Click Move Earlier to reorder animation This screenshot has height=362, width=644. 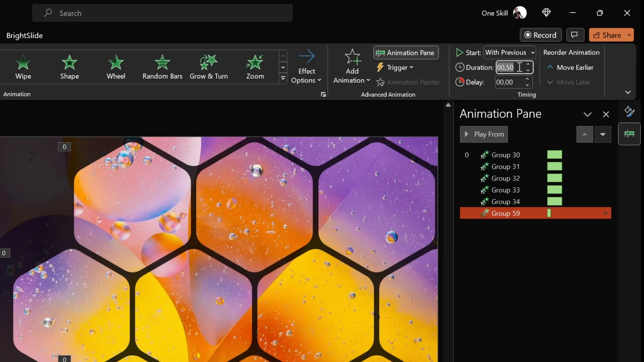tap(571, 67)
